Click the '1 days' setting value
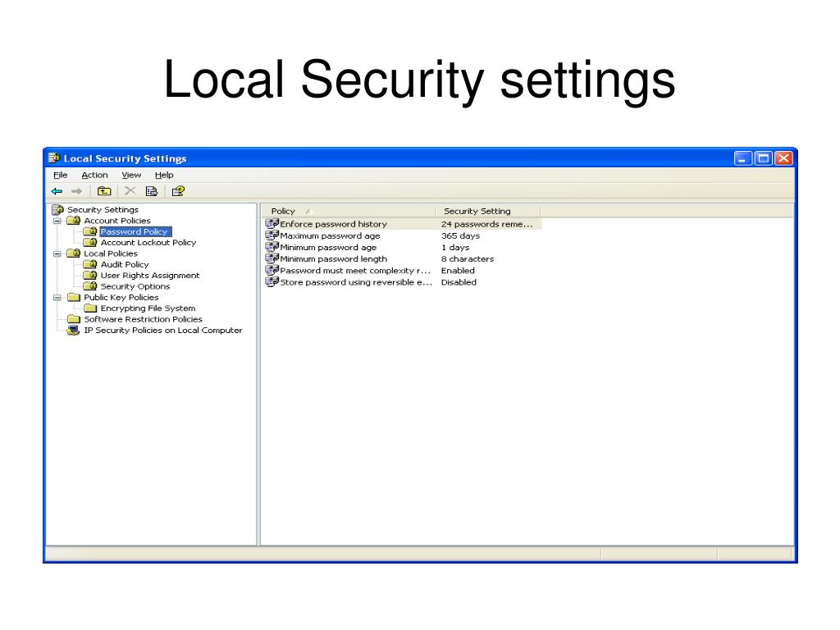This screenshot has width=840, height=630. coord(454,247)
